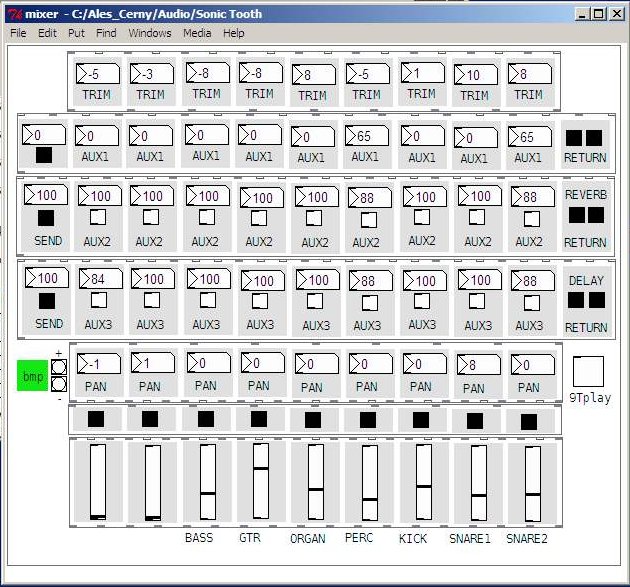Toggle the black square above ORGAN fader
630x587 pixels.
(313, 420)
